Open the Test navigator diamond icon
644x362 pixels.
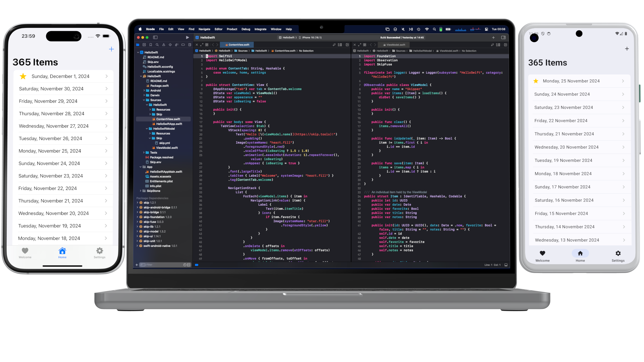pos(170,45)
